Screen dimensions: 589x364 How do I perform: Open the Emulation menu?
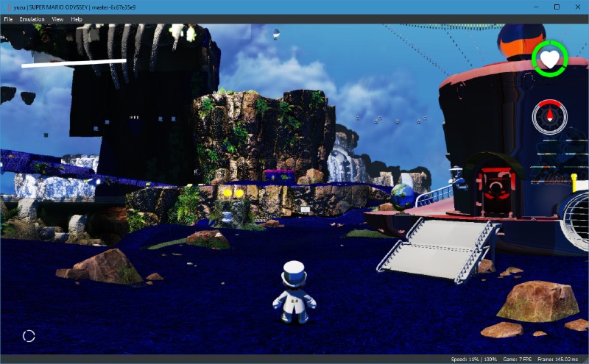(32, 19)
